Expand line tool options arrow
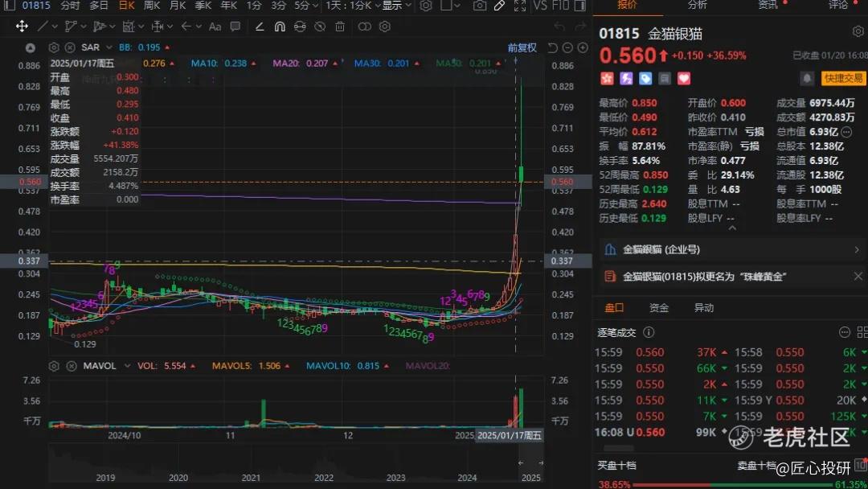 (x=56, y=26)
